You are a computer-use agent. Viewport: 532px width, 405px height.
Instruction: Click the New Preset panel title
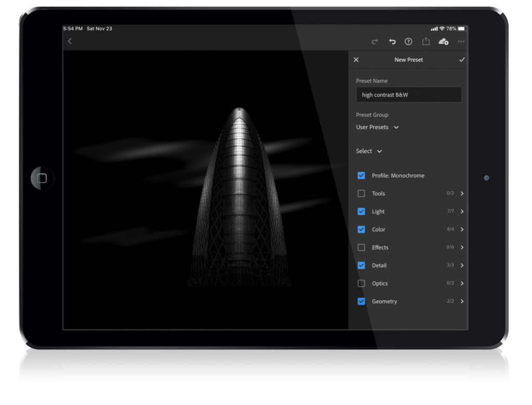point(408,60)
